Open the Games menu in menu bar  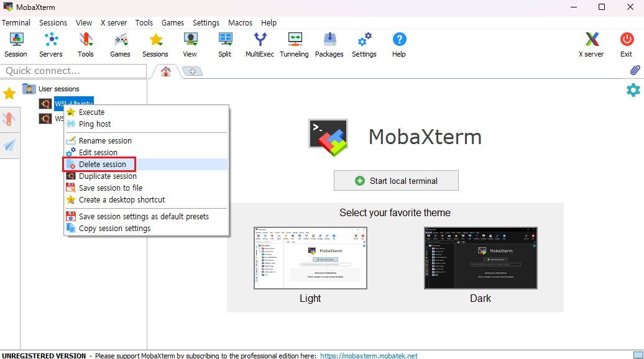tap(173, 22)
